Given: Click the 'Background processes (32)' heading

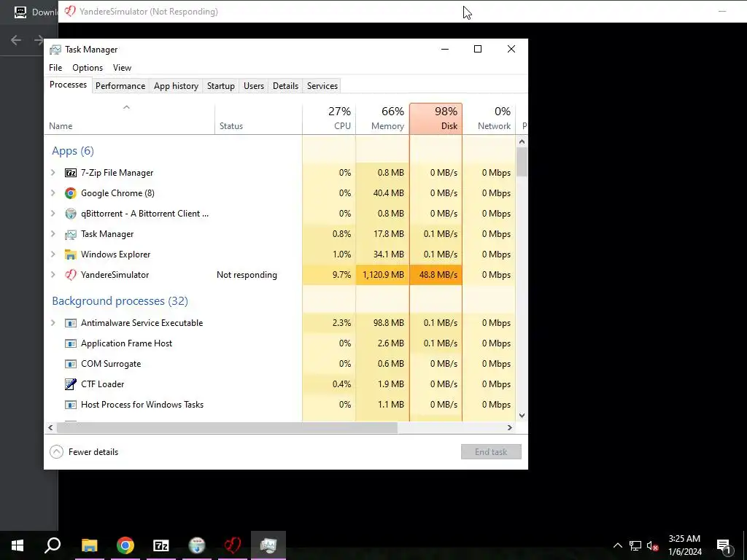Looking at the screenshot, I should click(x=120, y=301).
